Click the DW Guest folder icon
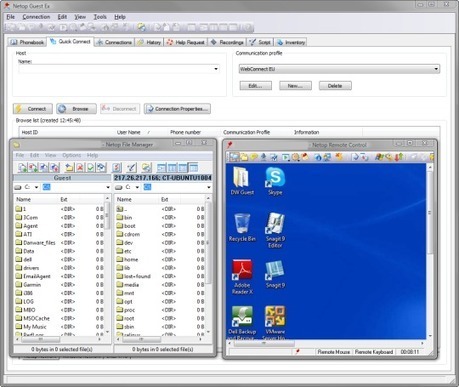Image resolution: width=459 pixels, height=387 pixels. (242, 181)
